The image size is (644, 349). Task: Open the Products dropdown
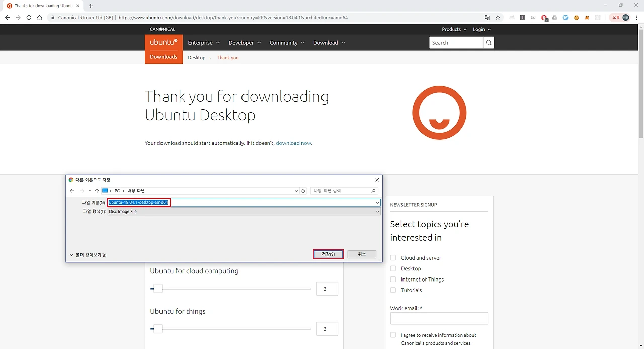point(454,29)
